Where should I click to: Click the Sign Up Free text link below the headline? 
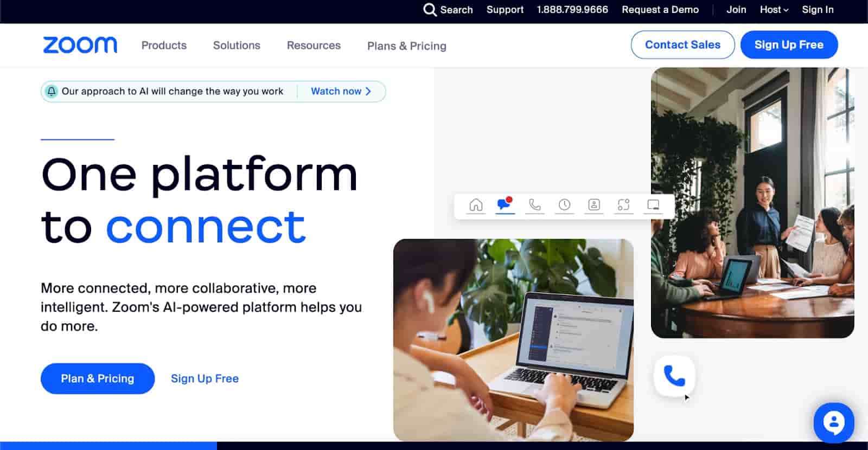point(205,378)
